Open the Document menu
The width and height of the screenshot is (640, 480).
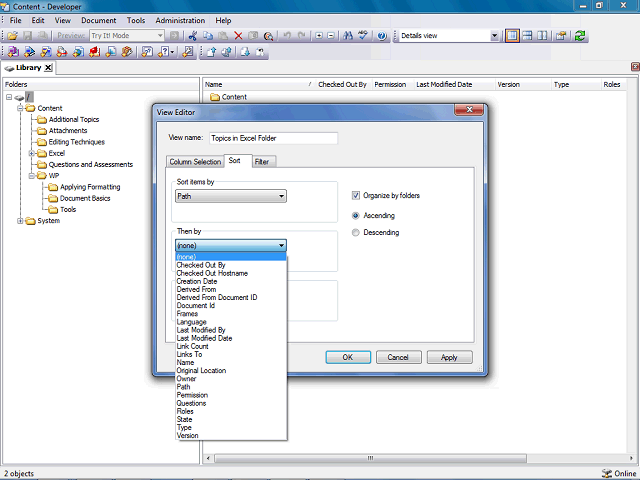point(98,20)
